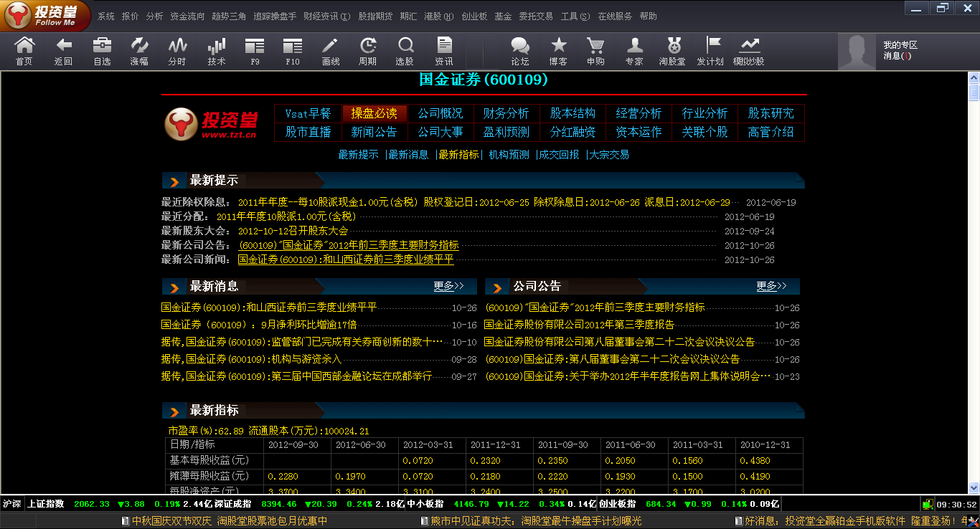Open 模拟炒股 trend-line icon
Viewport: 980px width, 529px height.
749,51
